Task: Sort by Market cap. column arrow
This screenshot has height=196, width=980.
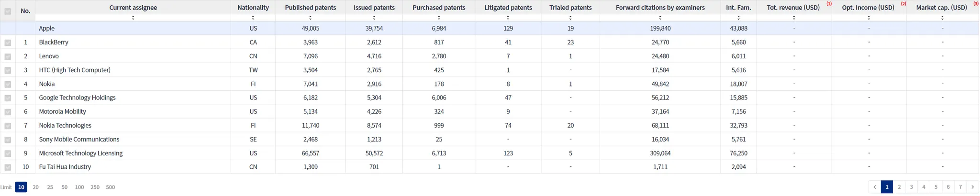Action: [942, 18]
